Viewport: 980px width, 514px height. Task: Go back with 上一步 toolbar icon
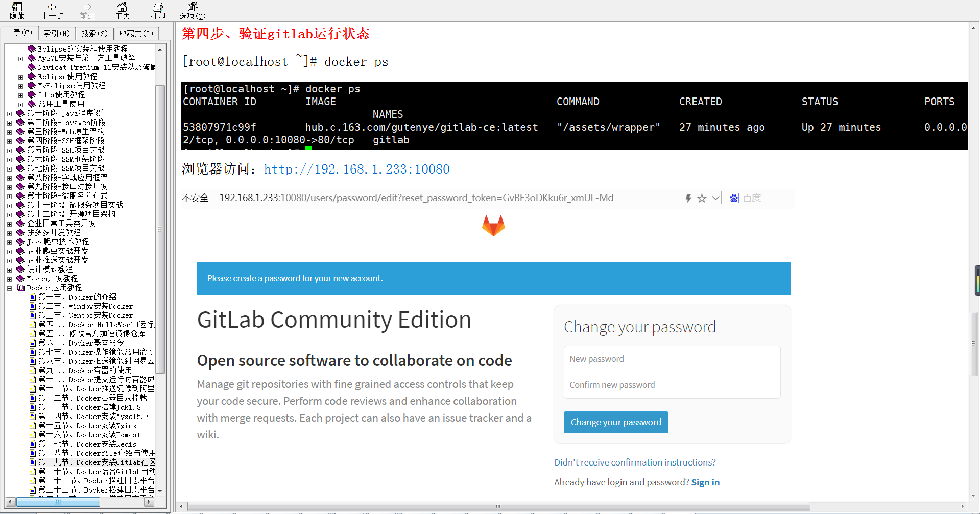tap(52, 11)
